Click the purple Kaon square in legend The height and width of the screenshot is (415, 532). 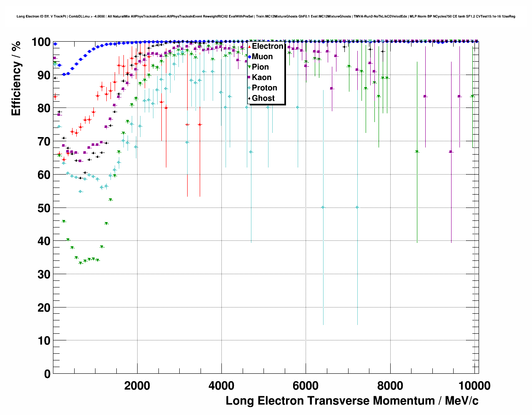249,77
